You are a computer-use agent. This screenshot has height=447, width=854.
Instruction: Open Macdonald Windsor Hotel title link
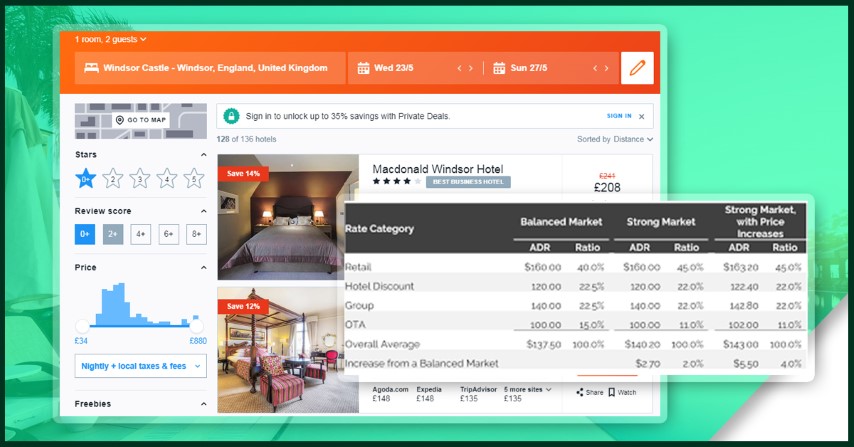438,169
